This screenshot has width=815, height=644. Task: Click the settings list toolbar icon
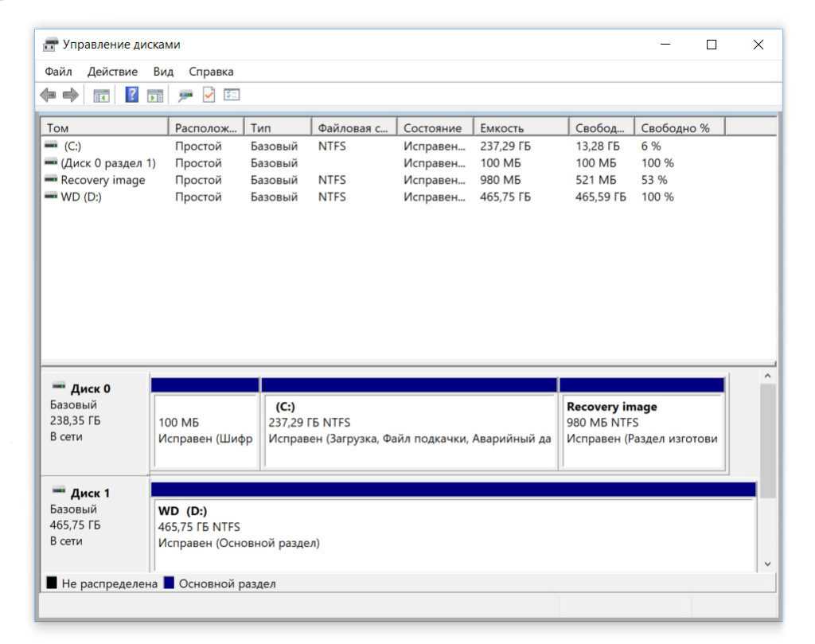click(232, 96)
